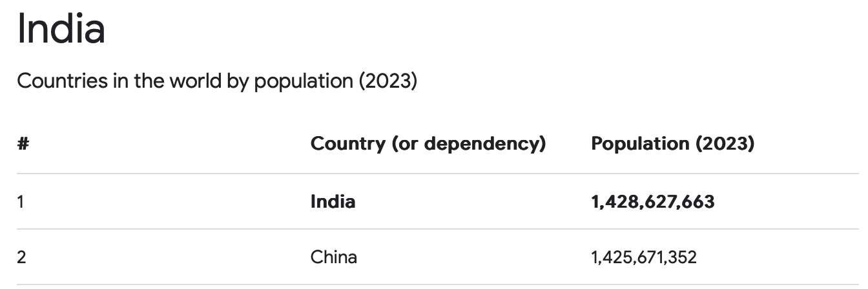
Task: Select China's population figure 1,425,671,352
Action: click(x=643, y=257)
